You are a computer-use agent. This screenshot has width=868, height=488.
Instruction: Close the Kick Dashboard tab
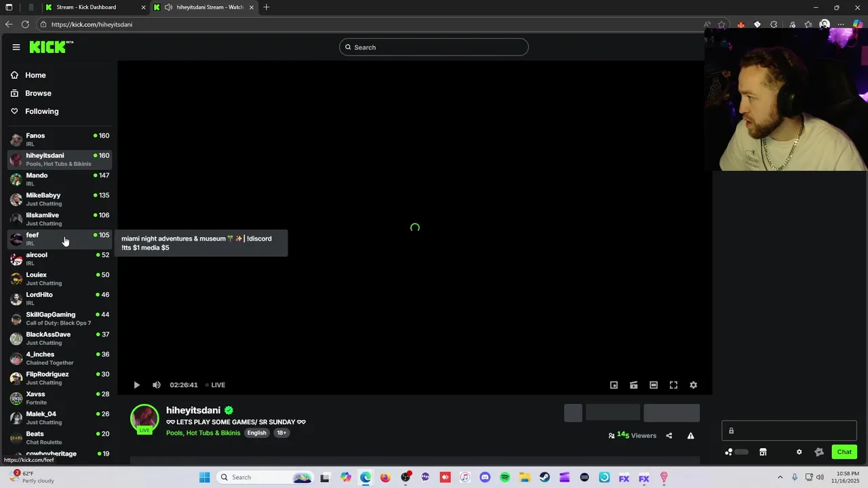tap(143, 7)
